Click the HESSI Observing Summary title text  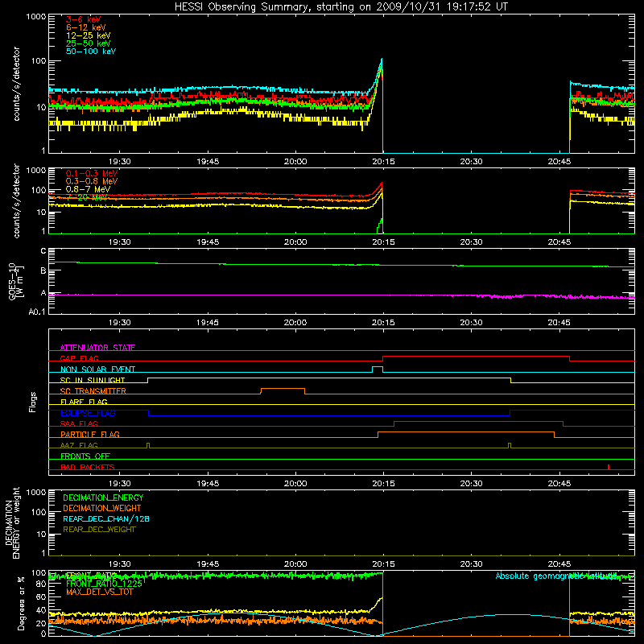tap(341, 7)
